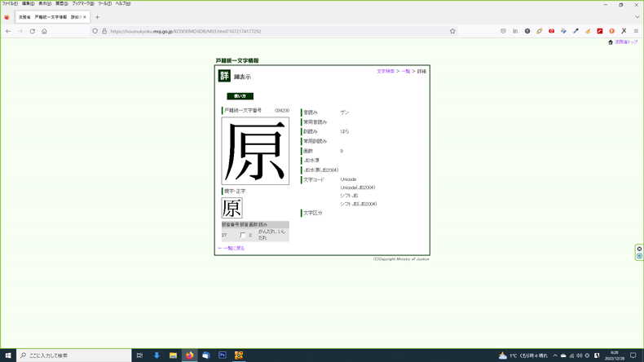Open the ブックマーク(B) menu

(82, 3)
